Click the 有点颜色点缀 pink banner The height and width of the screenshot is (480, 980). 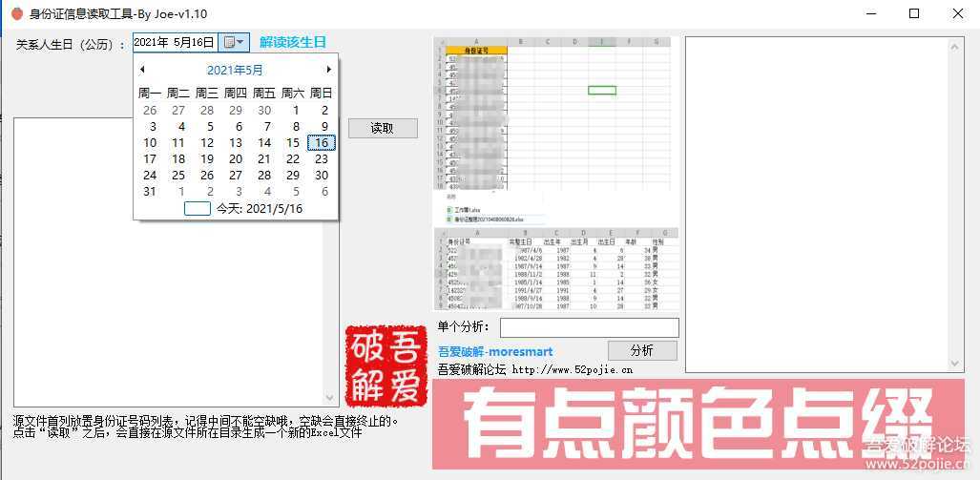click(699, 424)
